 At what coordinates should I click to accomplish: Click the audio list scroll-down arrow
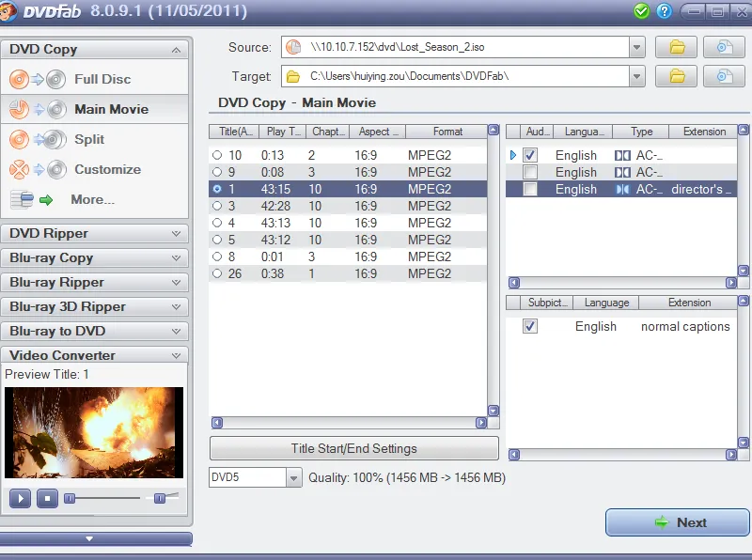[x=743, y=271]
